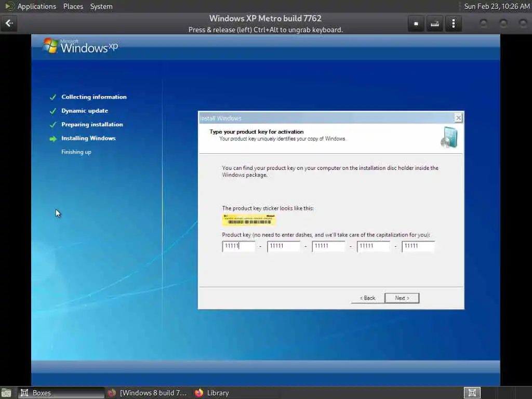Viewport: 532px width, 399px height.
Task: Click the Next button
Action: pos(402,298)
